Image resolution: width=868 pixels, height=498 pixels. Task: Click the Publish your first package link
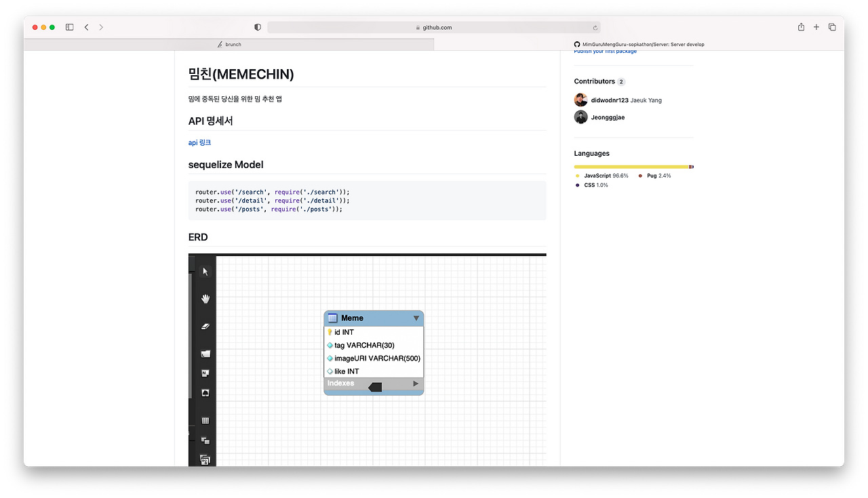605,51
